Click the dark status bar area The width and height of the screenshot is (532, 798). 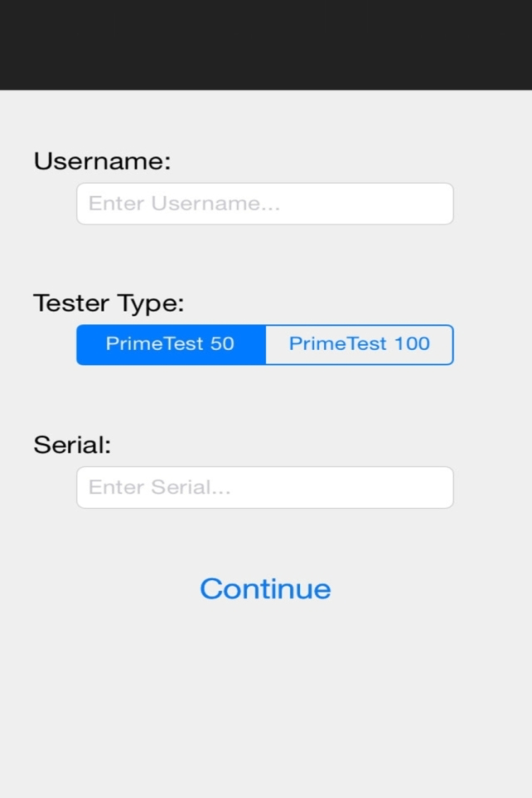tap(266, 42)
